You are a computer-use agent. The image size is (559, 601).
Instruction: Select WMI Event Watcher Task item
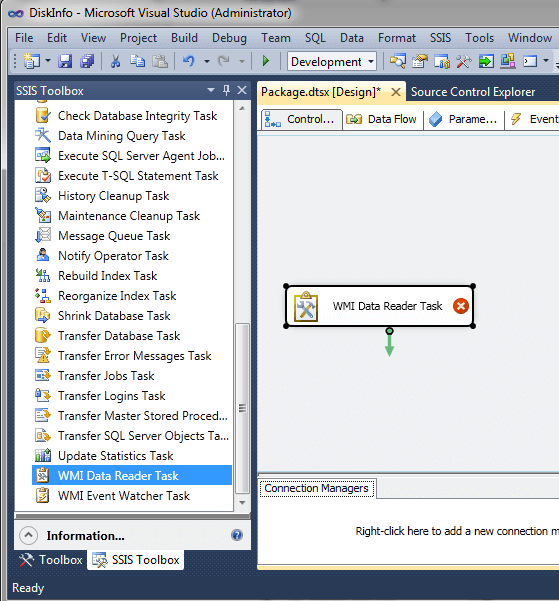pyautogui.click(x=132, y=496)
